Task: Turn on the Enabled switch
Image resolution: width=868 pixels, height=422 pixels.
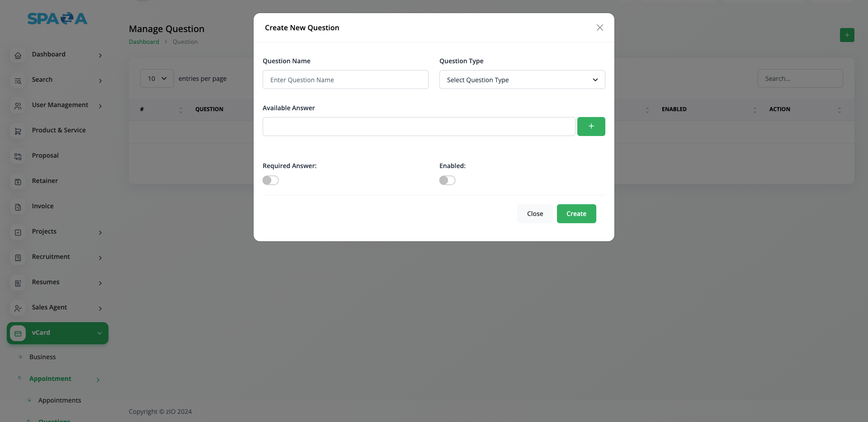Action: click(x=447, y=180)
